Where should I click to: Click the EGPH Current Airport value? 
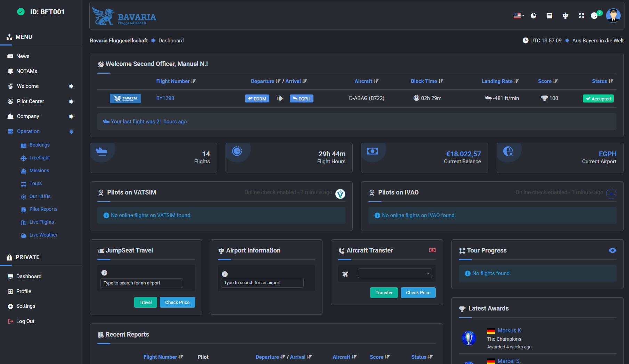[x=607, y=154]
